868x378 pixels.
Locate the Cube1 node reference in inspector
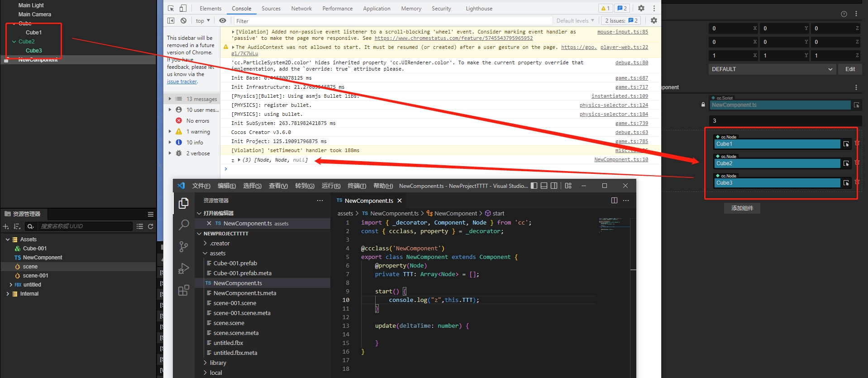coord(846,144)
